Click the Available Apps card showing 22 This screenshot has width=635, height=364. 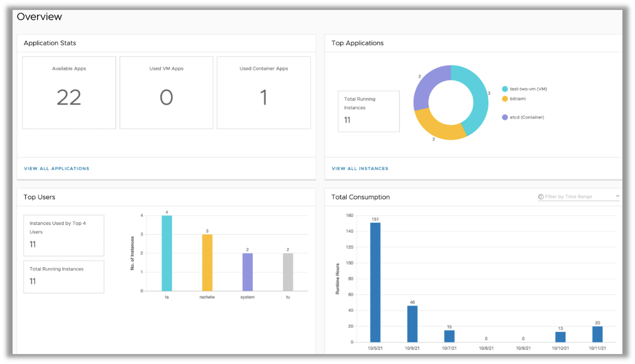(69, 93)
